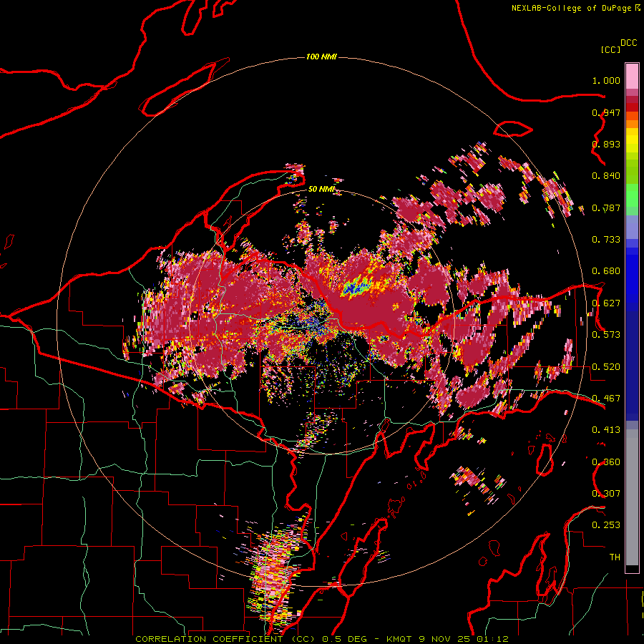Click the 50 NMI range ring label
Image resolution: width=644 pixels, height=644 pixels.
point(321,189)
